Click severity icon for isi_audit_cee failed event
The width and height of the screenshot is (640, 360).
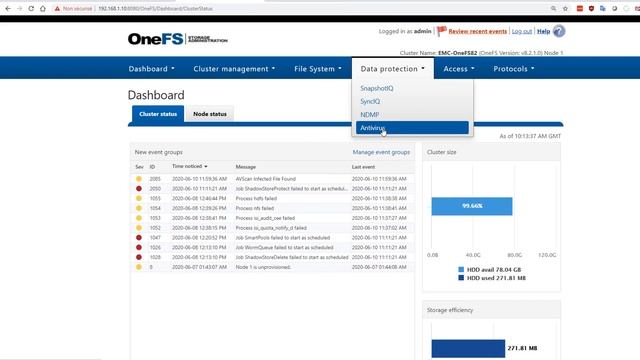click(139, 218)
